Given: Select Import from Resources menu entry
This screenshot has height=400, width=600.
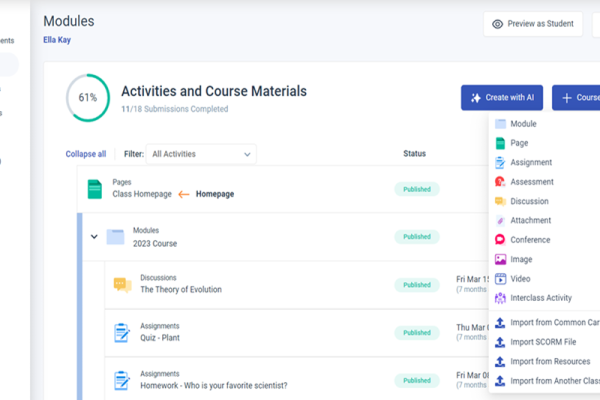Looking at the screenshot, I should pos(550,361).
